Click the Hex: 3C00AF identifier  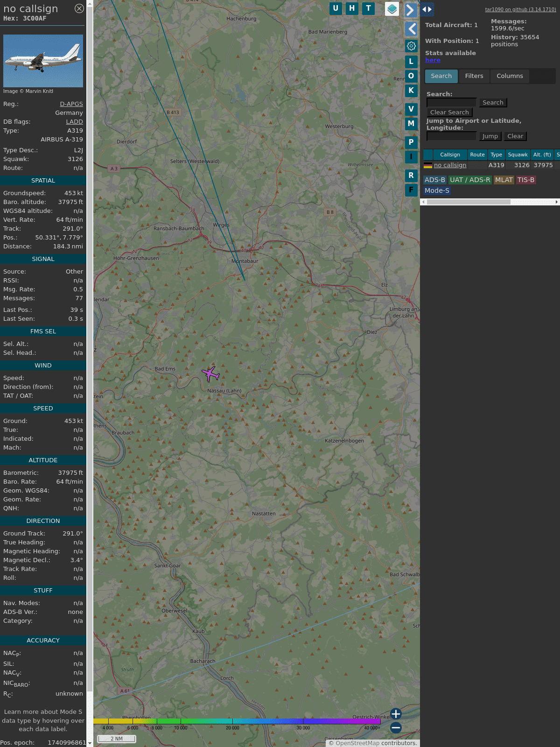pyautogui.click(x=25, y=19)
